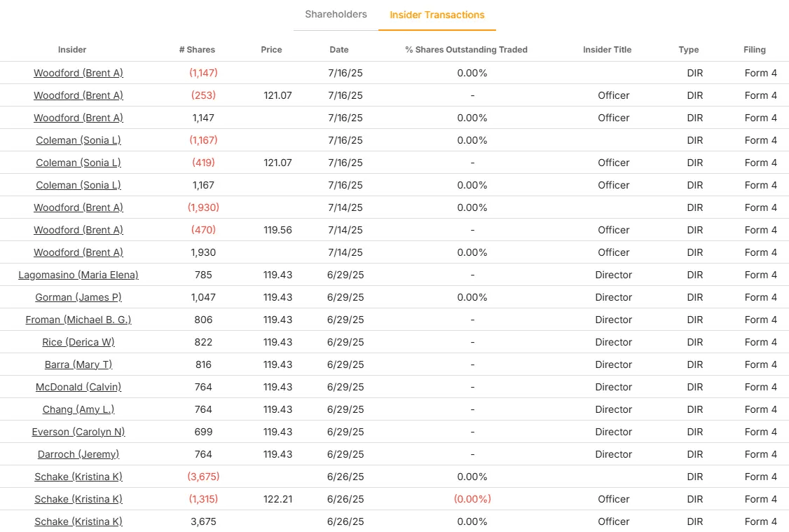Click on Chang (Amy L.) name
The image size is (789, 532).
tap(78, 409)
